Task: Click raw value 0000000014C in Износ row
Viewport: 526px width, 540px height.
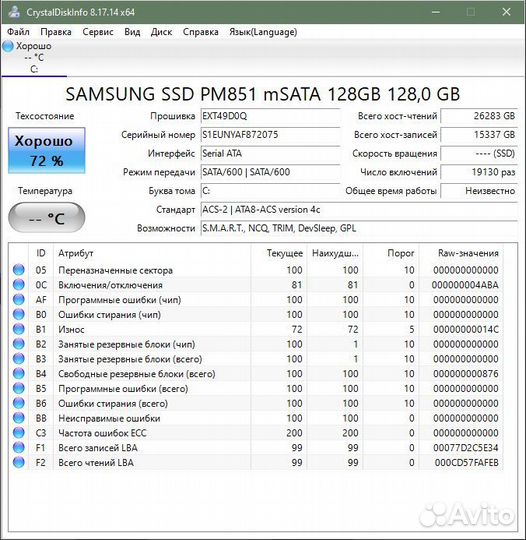Action: click(466, 329)
